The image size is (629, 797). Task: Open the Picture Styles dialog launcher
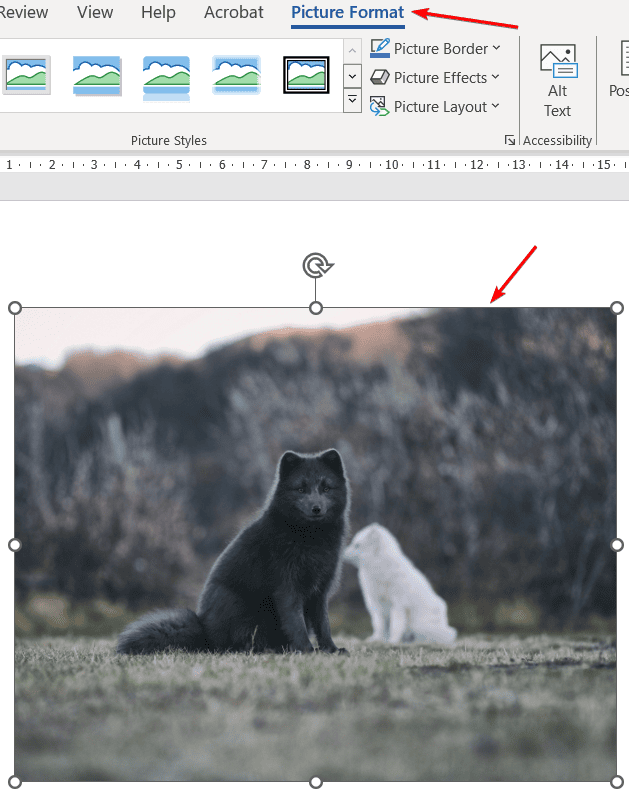pos(510,141)
